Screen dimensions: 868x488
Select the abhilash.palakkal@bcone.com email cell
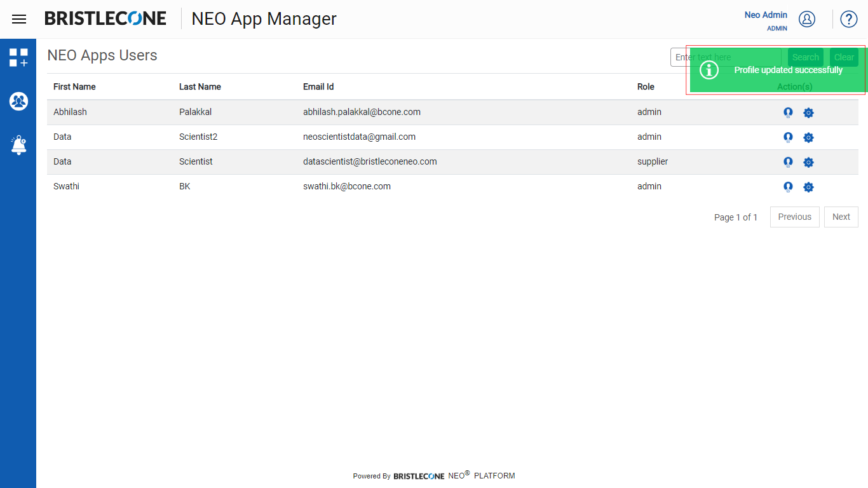click(362, 112)
